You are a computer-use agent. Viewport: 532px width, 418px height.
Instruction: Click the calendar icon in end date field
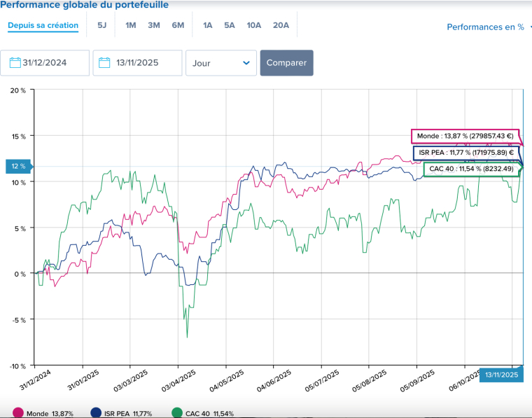click(104, 63)
